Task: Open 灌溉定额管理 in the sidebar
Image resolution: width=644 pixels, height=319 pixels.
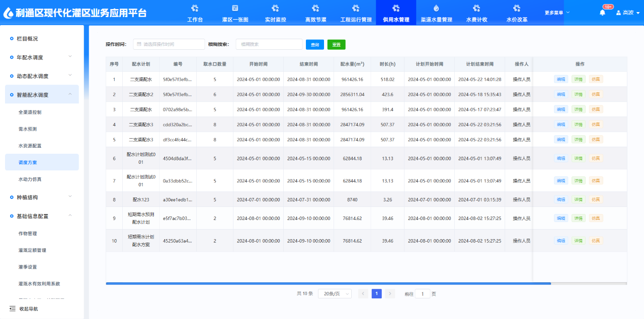Action: [x=42, y=250]
